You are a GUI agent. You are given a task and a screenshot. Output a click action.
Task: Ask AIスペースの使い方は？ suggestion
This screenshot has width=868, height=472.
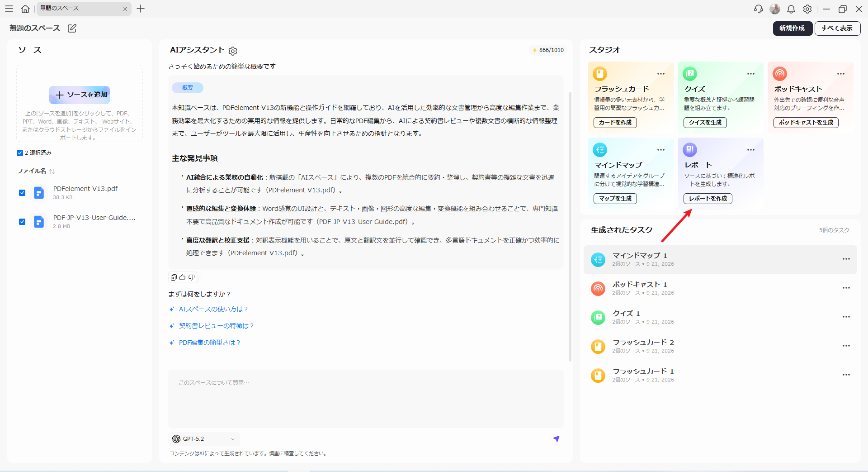(213, 309)
